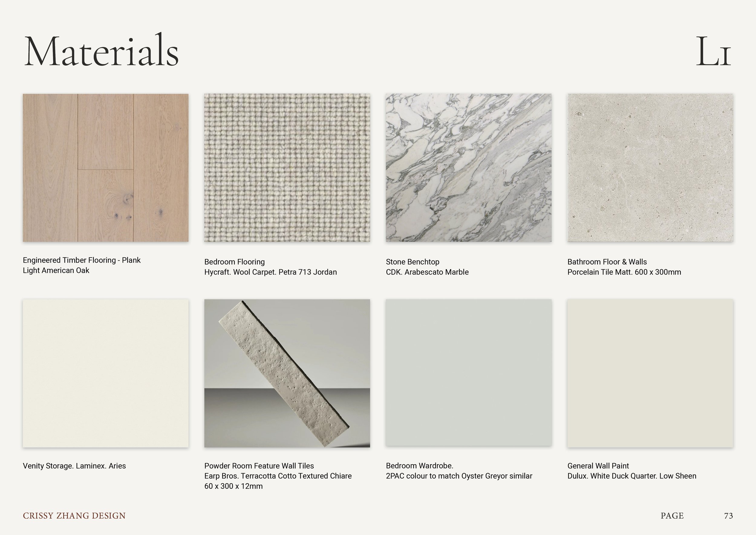Click the Stone Benchtop label
The width and height of the screenshot is (756, 535).
point(412,262)
